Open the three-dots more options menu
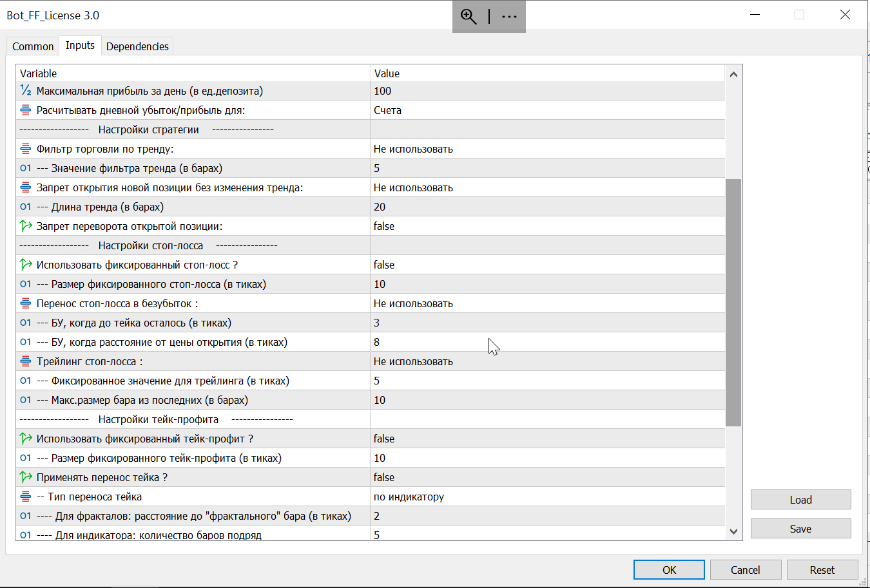 [x=509, y=17]
